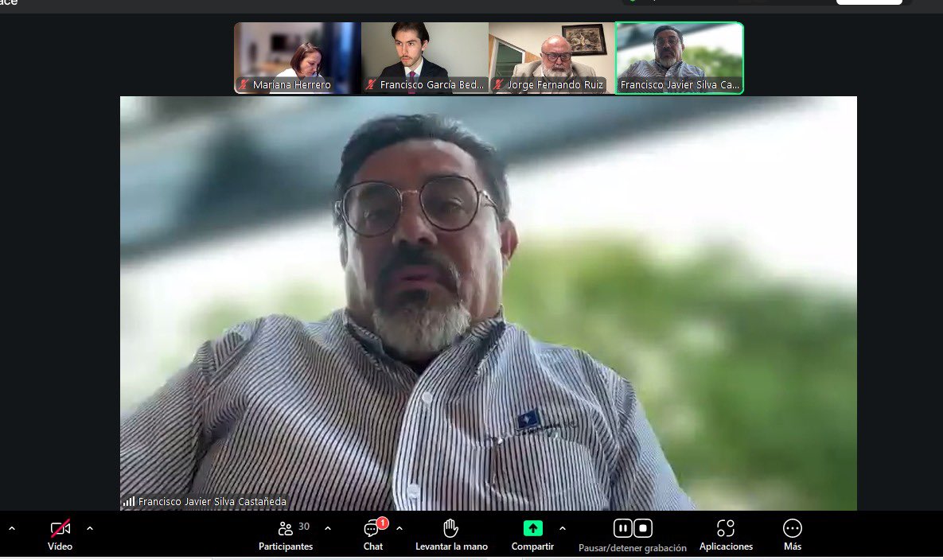This screenshot has width=943, height=560.
Task: Open the Más options menu
Action: (x=792, y=535)
